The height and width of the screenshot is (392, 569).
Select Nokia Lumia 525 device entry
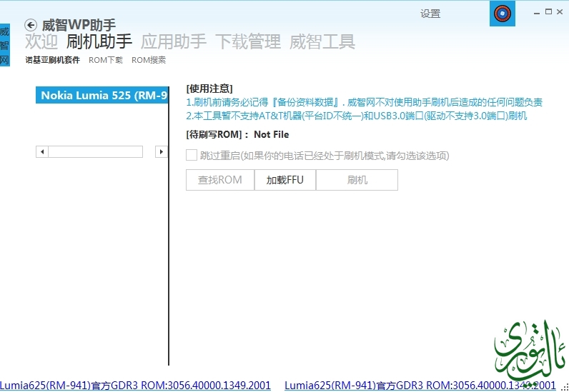(102, 95)
